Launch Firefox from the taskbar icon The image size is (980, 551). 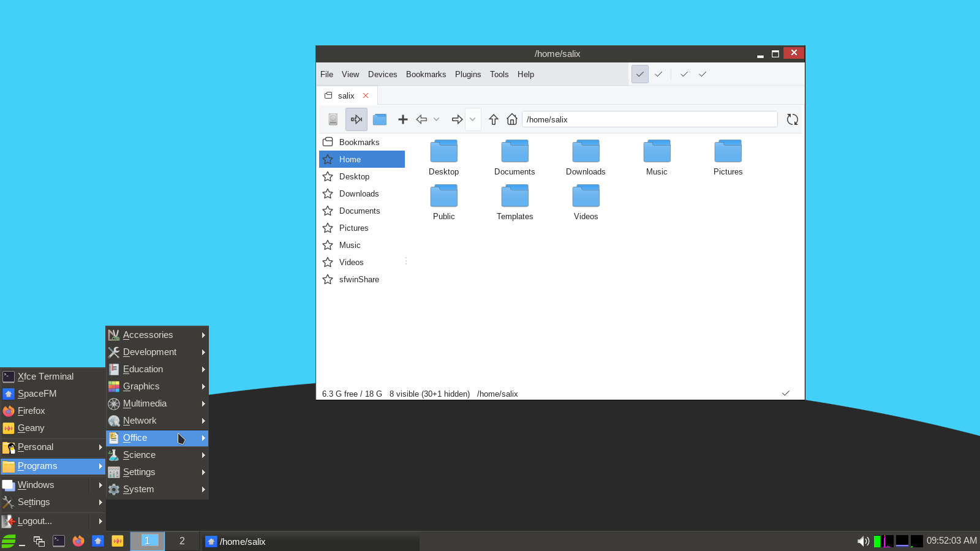78,541
